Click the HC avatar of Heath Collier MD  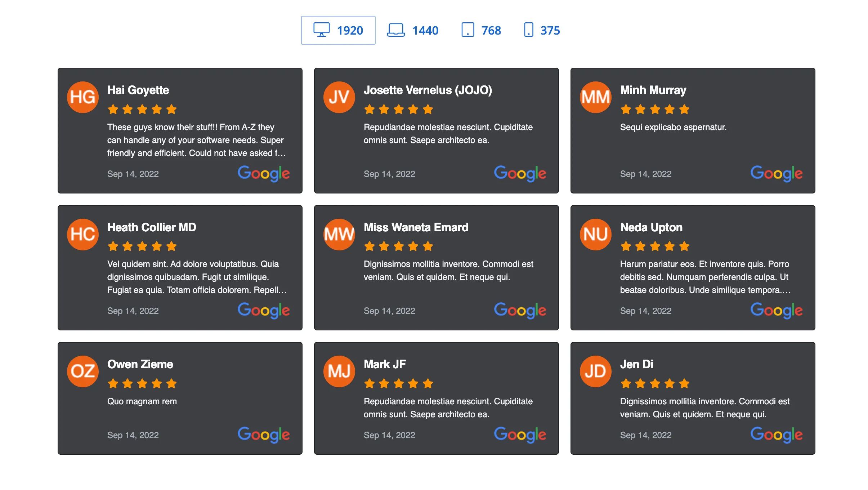(83, 235)
